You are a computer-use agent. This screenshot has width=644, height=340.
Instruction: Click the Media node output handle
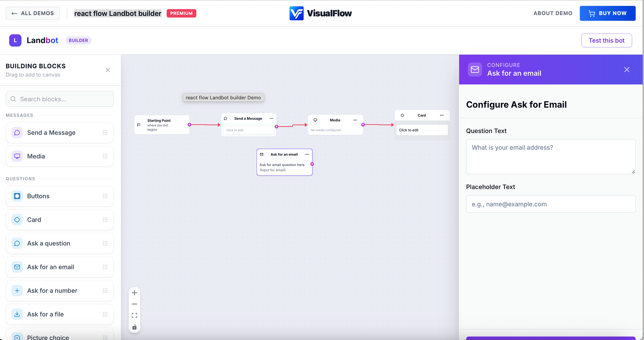tap(363, 125)
